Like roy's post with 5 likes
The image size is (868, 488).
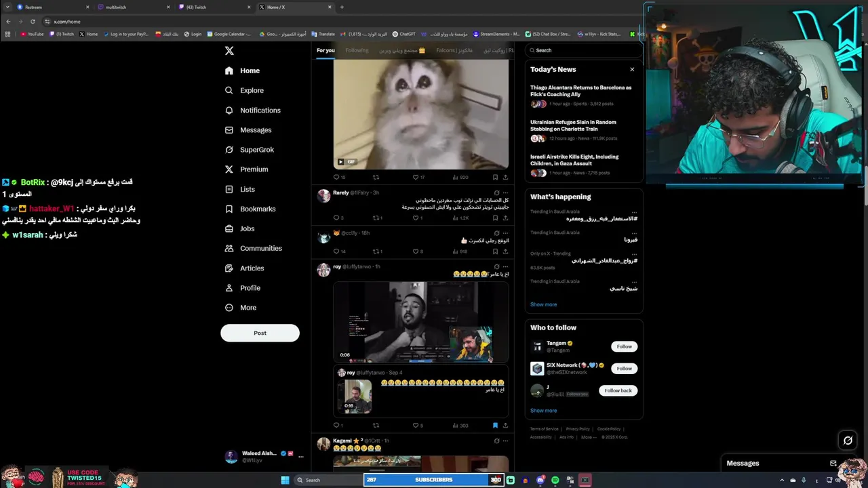click(417, 425)
